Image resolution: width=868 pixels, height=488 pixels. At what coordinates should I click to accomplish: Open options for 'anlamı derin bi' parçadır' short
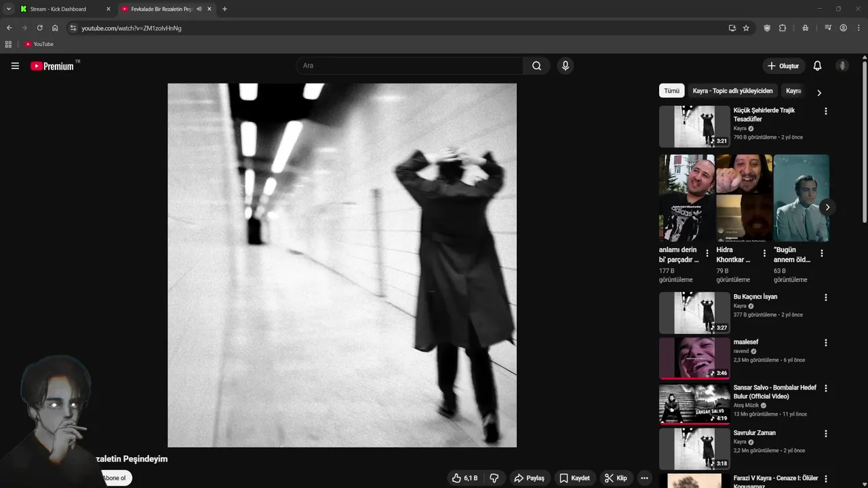tap(707, 253)
